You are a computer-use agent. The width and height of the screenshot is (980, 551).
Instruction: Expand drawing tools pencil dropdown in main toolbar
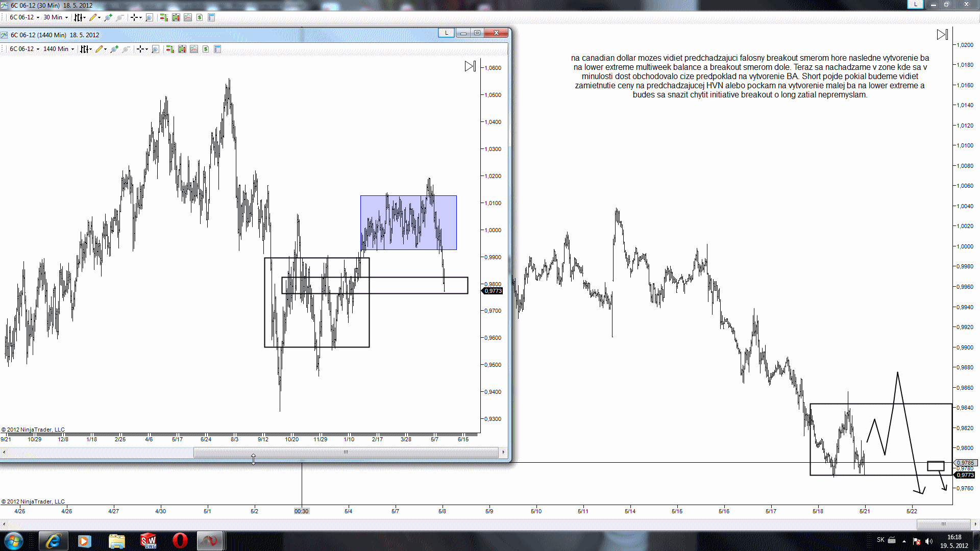95,17
